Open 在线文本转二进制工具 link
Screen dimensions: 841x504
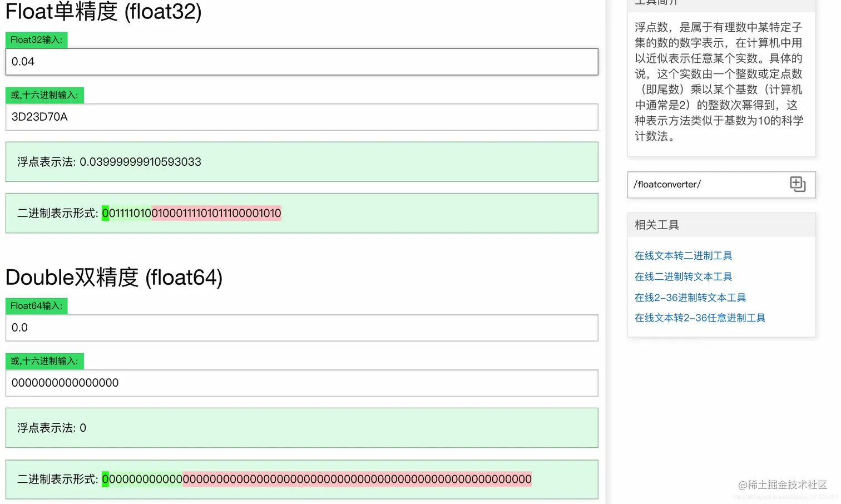pyautogui.click(x=683, y=255)
